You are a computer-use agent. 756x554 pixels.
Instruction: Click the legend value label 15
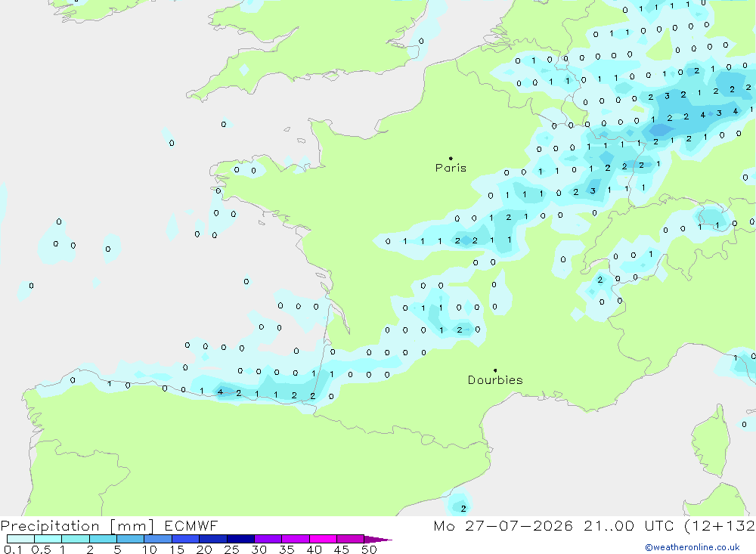click(177, 549)
